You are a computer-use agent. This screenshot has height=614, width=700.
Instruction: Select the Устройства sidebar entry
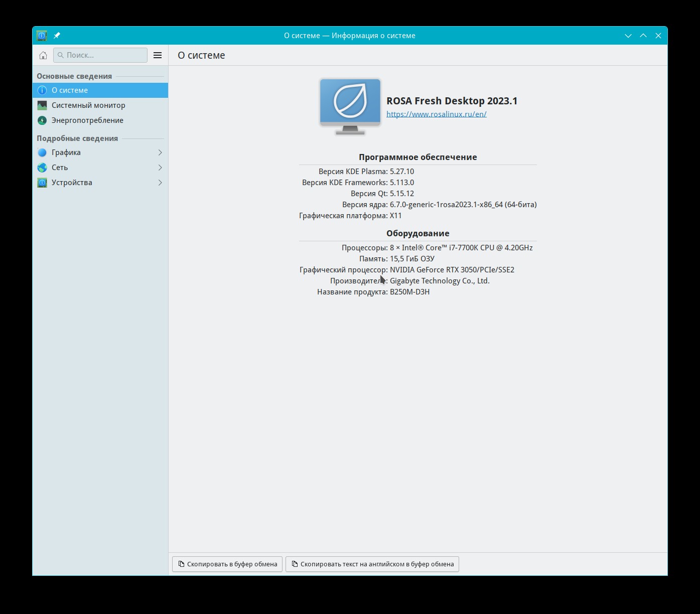(x=100, y=183)
